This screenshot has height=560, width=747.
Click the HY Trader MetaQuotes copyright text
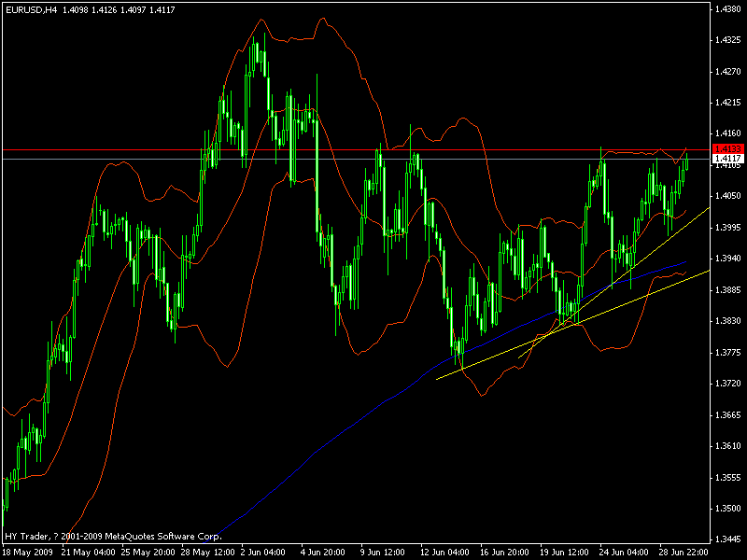(113, 537)
